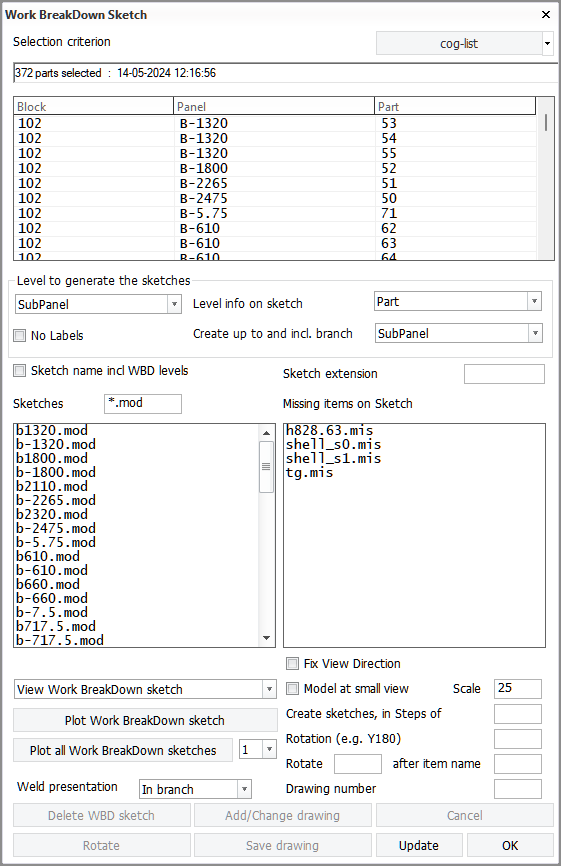The width and height of the screenshot is (561, 866).
Task: Click the Part column header
Action: [x=456, y=107]
